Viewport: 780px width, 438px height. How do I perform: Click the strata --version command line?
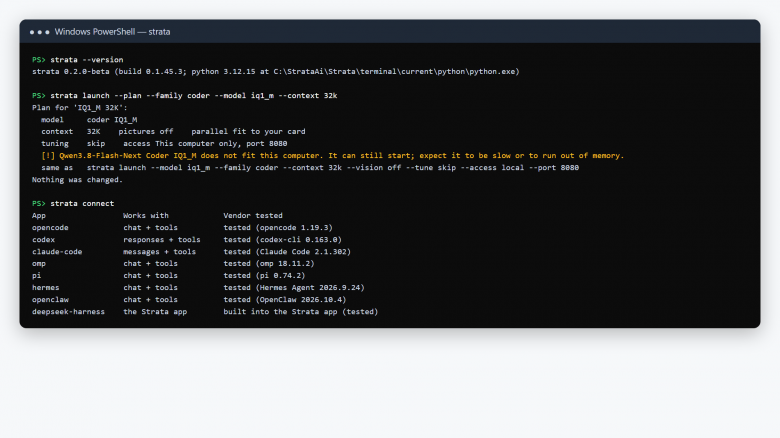[78, 60]
